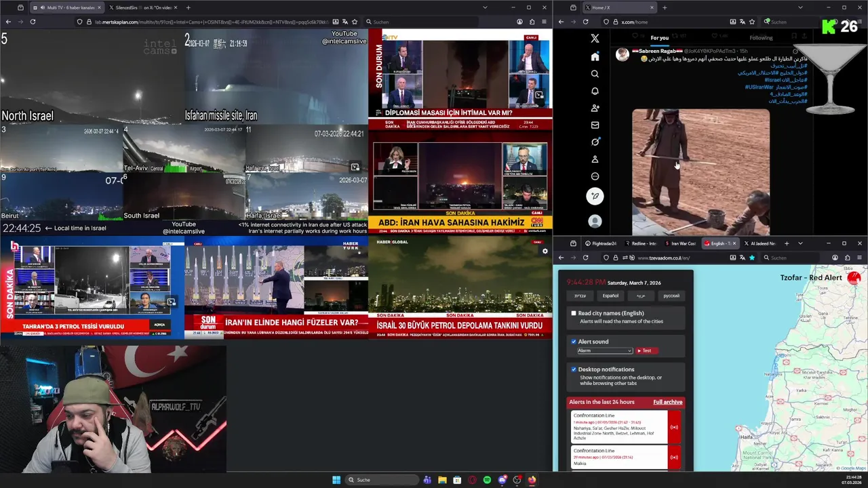Reload the tzevaadom page
The image size is (868, 488).
click(585, 258)
